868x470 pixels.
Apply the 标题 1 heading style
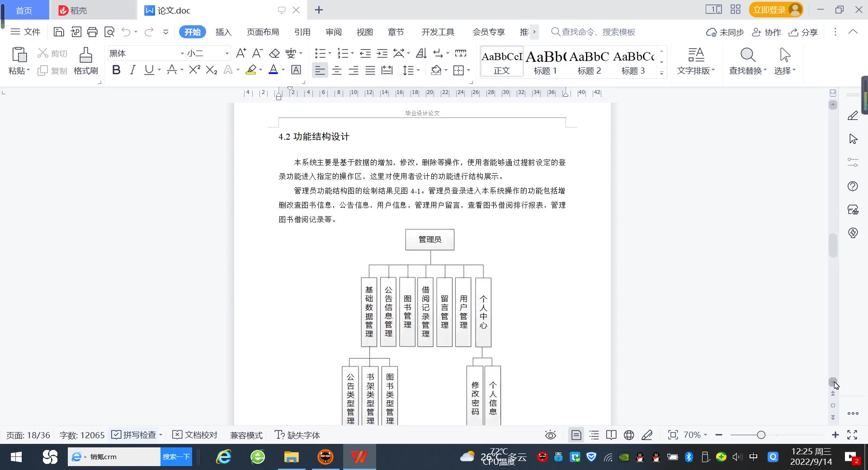click(x=545, y=61)
